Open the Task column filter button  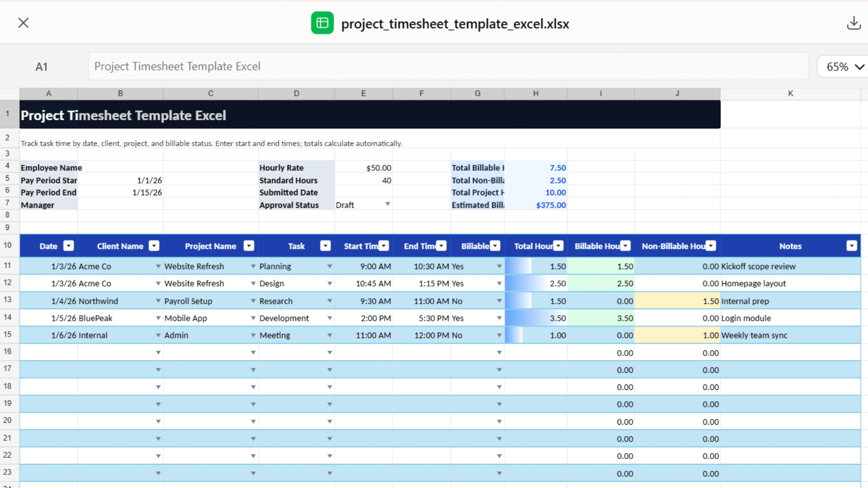pos(325,246)
